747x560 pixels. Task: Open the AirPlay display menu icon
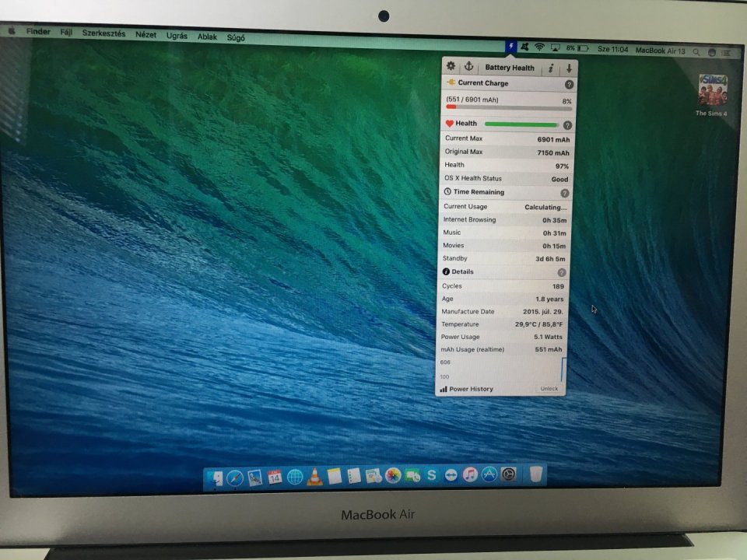click(555, 47)
